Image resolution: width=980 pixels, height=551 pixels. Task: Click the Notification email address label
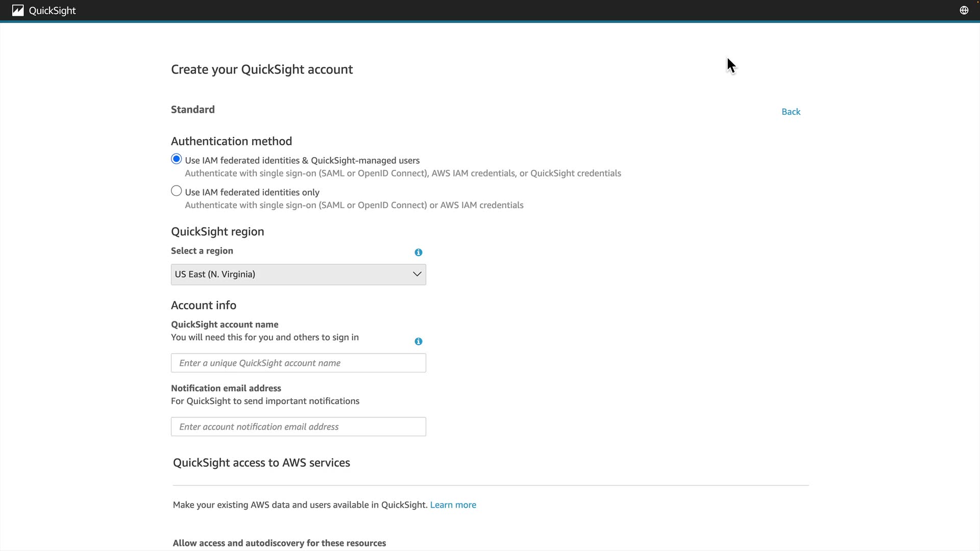point(226,388)
